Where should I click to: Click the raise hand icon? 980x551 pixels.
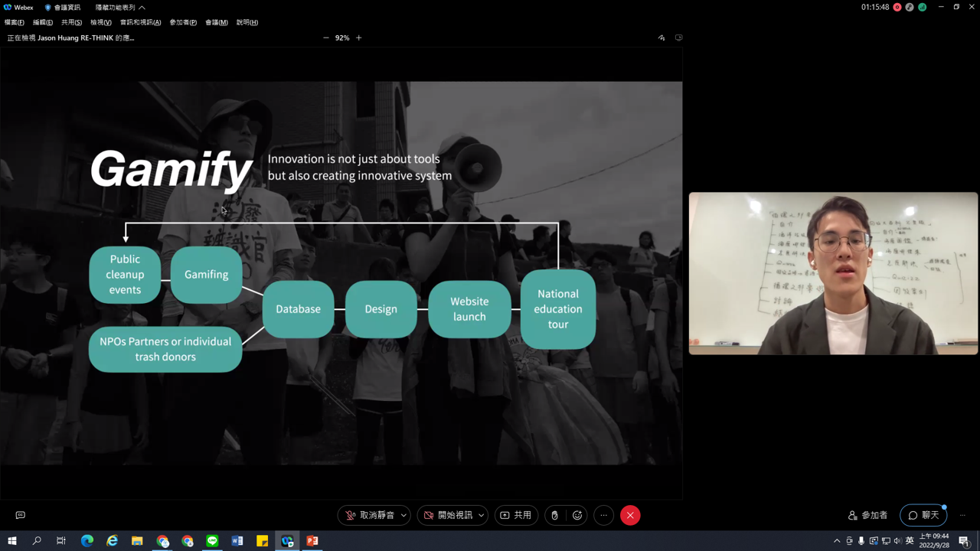pyautogui.click(x=554, y=515)
